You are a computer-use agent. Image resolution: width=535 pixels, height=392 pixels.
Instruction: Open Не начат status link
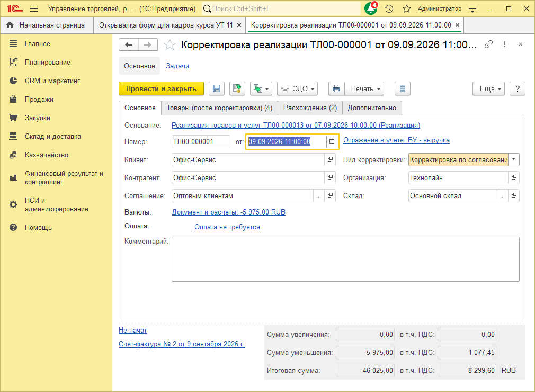(133, 330)
